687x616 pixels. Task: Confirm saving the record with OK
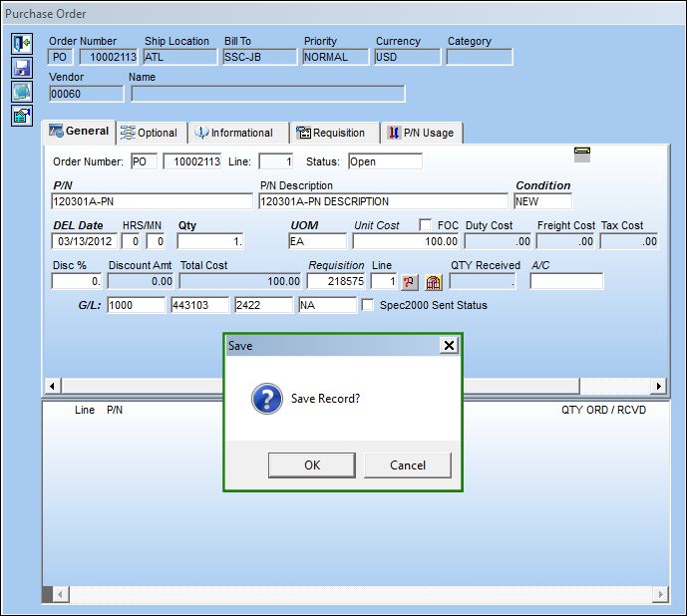[312, 465]
